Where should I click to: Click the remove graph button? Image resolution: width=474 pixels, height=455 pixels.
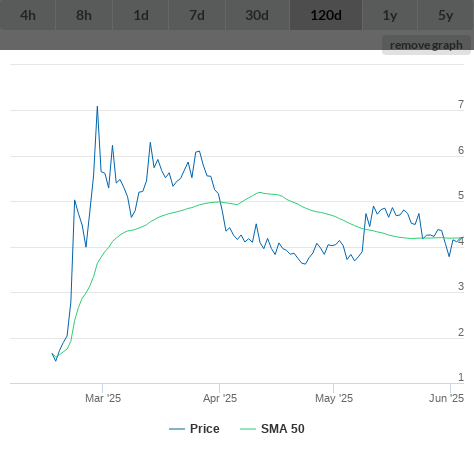[426, 45]
